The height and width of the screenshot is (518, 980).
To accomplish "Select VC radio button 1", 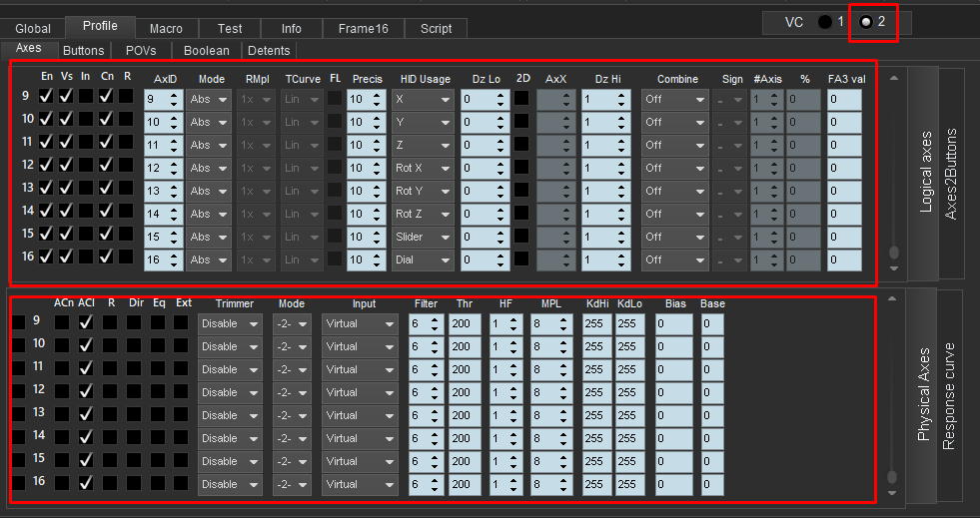I will (x=824, y=22).
